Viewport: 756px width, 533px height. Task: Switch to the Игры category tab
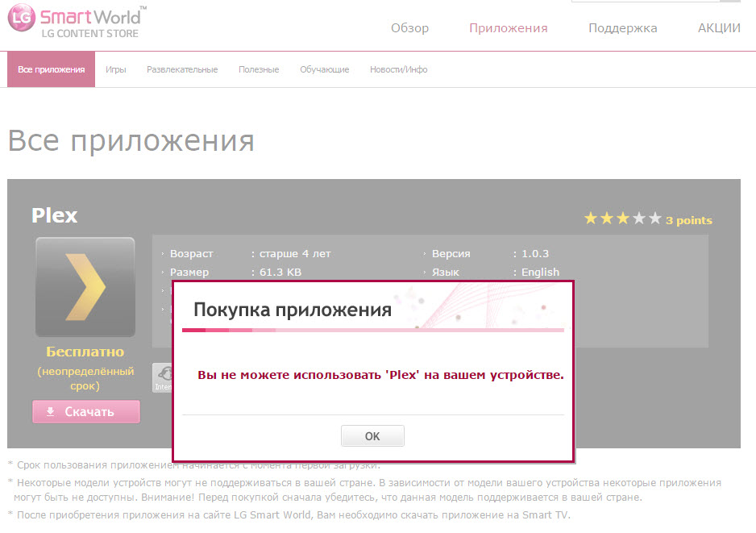[x=116, y=69]
